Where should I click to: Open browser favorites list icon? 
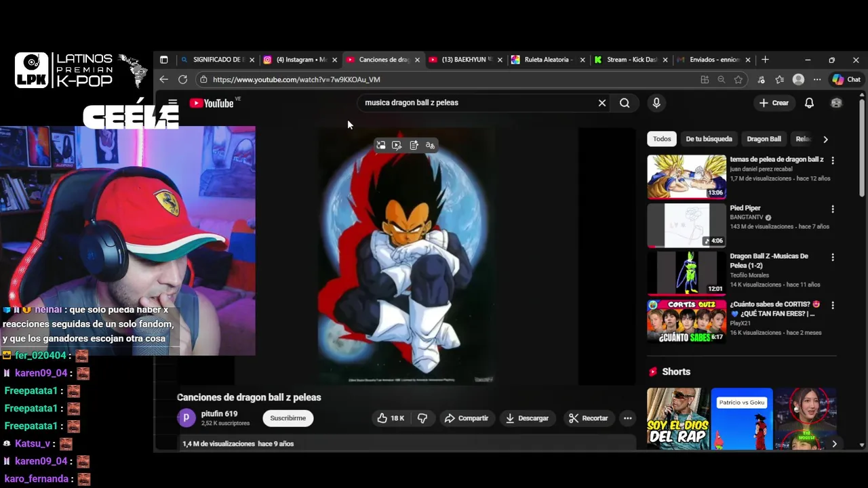(779, 79)
